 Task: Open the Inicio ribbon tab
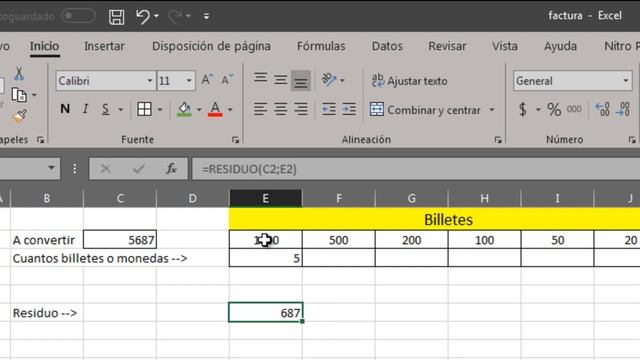[44, 46]
